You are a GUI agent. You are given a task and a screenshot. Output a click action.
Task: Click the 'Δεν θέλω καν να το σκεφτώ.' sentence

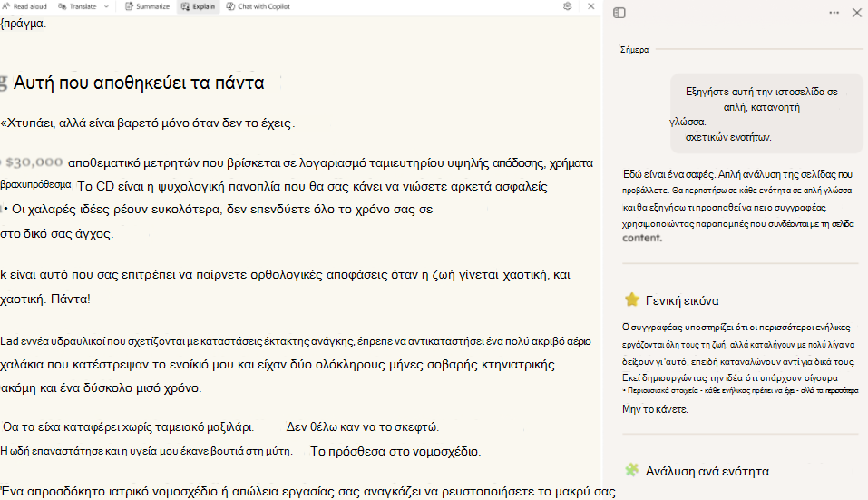click(363, 426)
